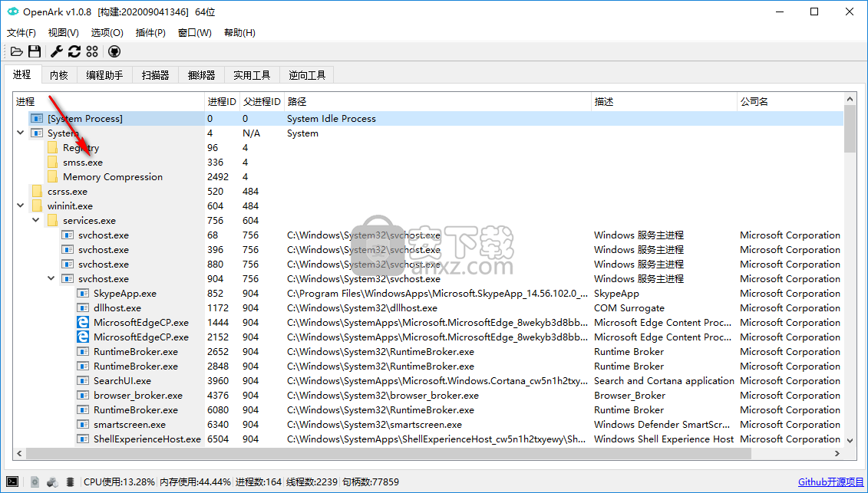Click the CPU使用:13.28% status text

coord(119,482)
